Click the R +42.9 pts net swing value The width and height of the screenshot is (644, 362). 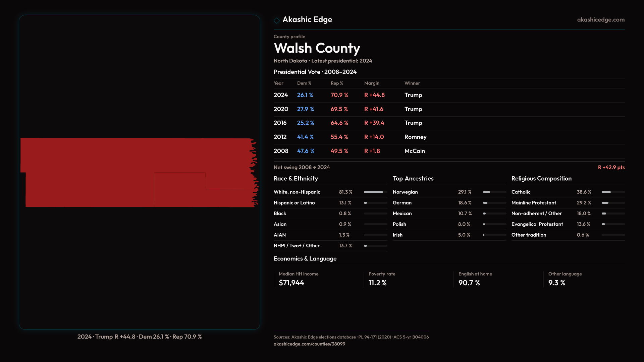(x=611, y=167)
